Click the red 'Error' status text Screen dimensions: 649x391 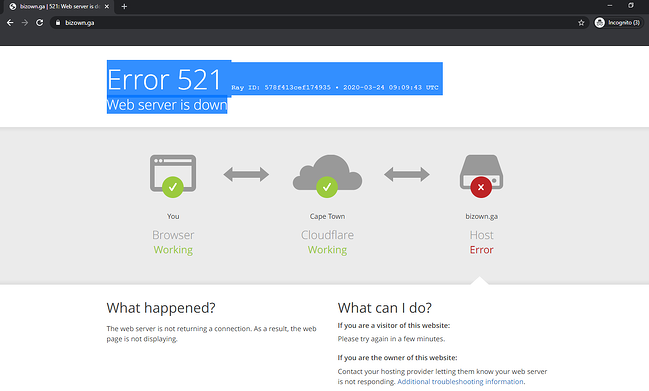pyautogui.click(x=481, y=250)
